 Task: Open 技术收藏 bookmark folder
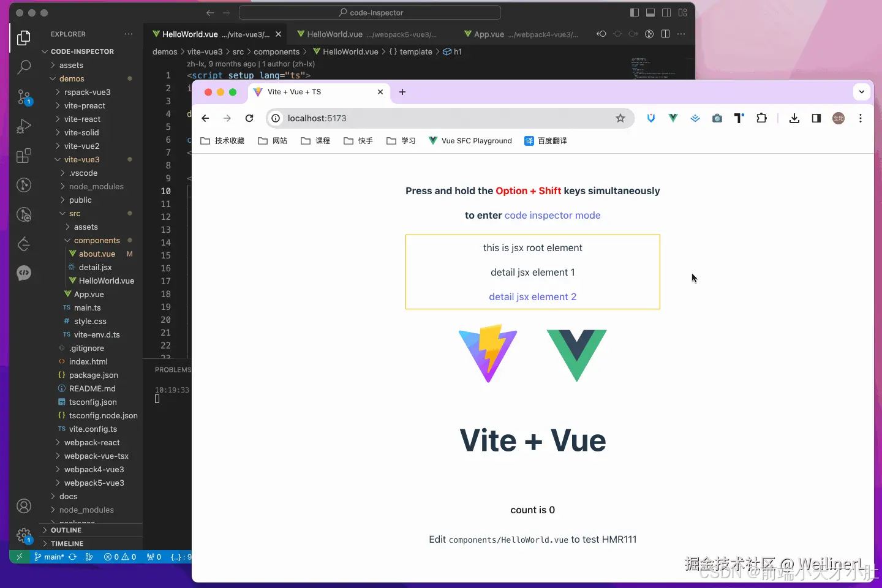(222, 141)
